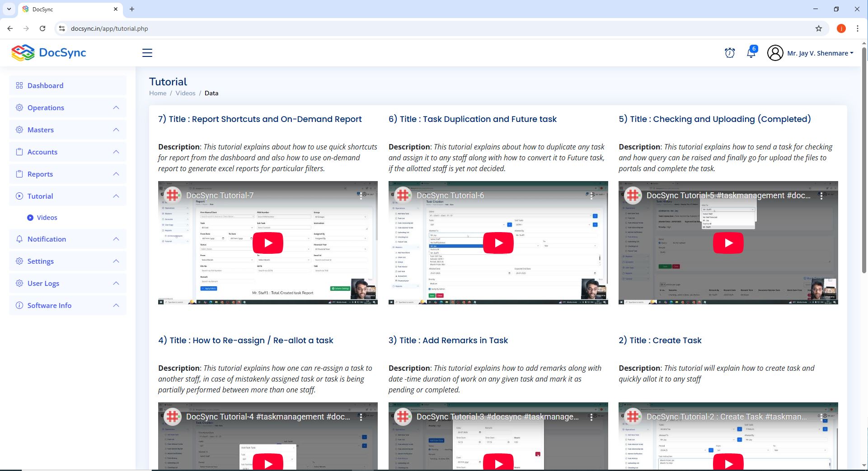Play the DocSync Tutorial-5 video
Viewport: 868px width, 471px height.
tap(728, 243)
